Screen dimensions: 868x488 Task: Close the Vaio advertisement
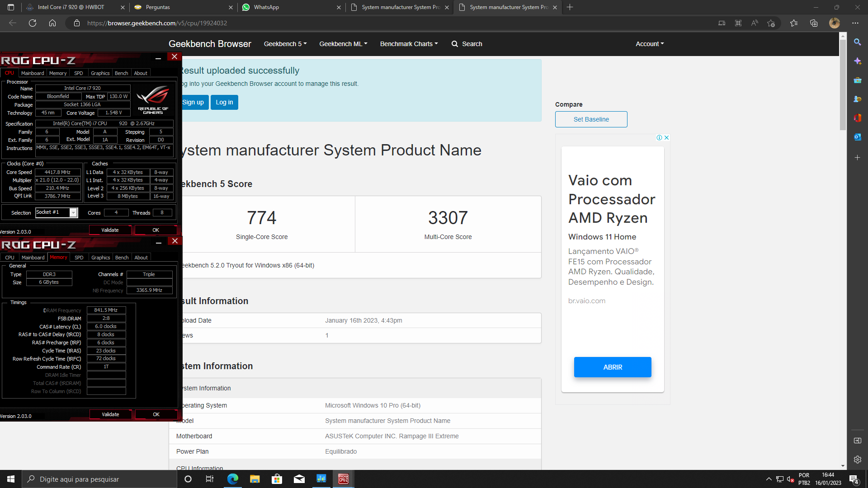[666, 138]
